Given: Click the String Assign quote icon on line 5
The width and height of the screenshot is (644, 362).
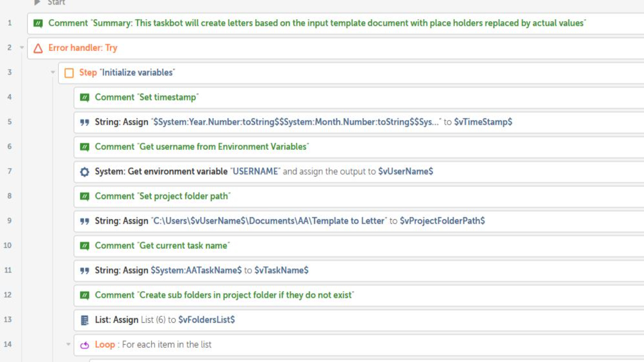Looking at the screenshot, I should coord(85,122).
